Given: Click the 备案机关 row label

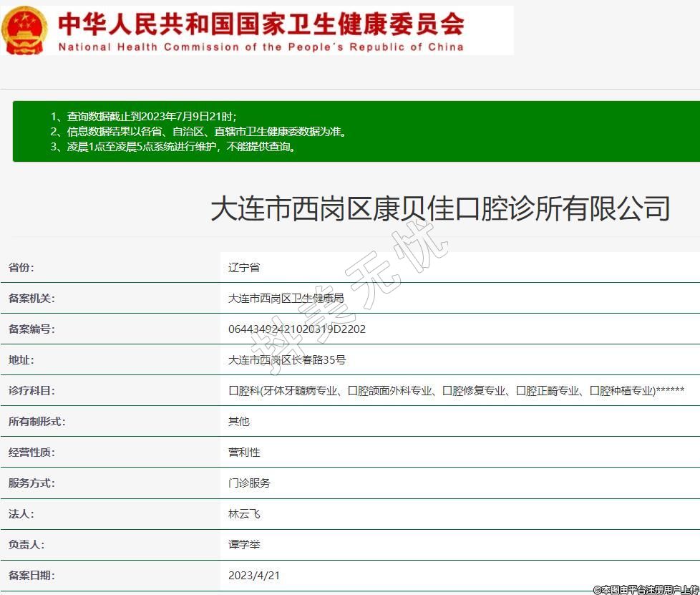Looking at the screenshot, I should coord(31,299).
